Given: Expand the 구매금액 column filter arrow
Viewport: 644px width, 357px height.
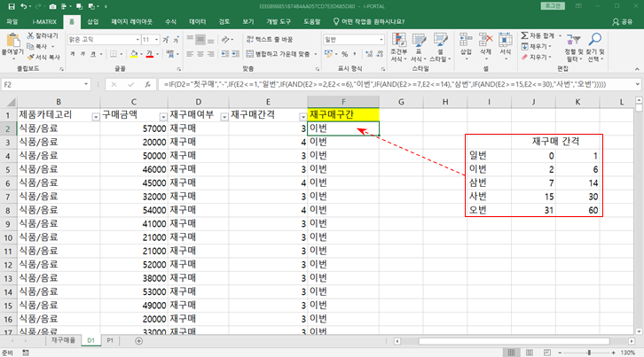Looking at the screenshot, I should coord(162,116).
